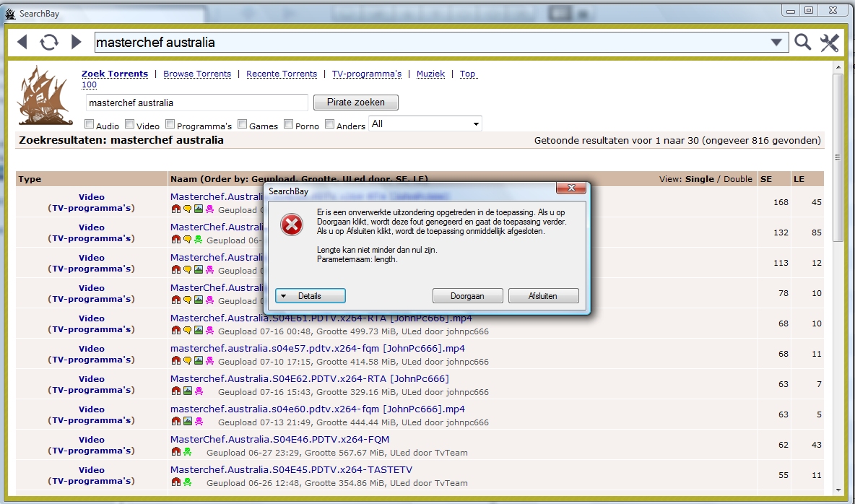The width and height of the screenshot is (855, 504).
Task: Toggle the Games checkbox
Action: click(243, 124)
